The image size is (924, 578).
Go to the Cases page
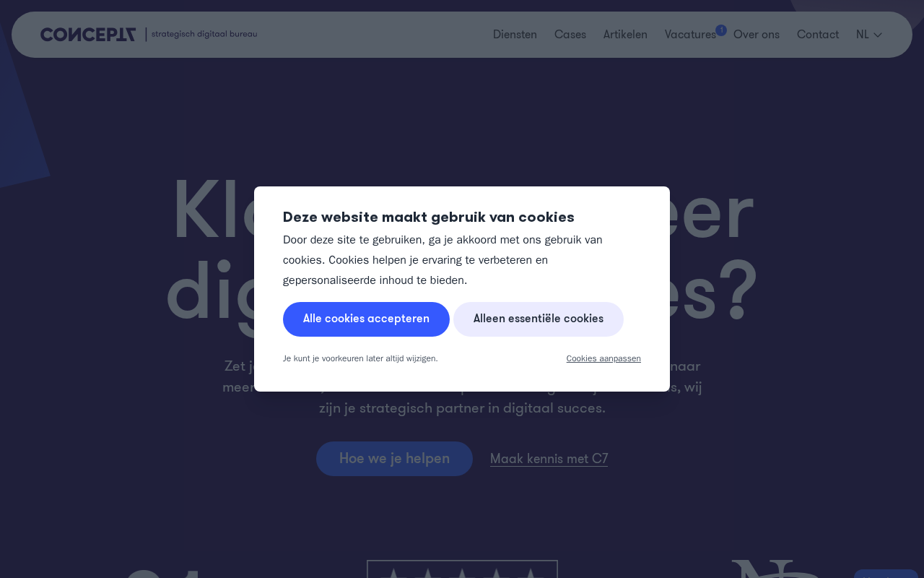tap(570, 35)
